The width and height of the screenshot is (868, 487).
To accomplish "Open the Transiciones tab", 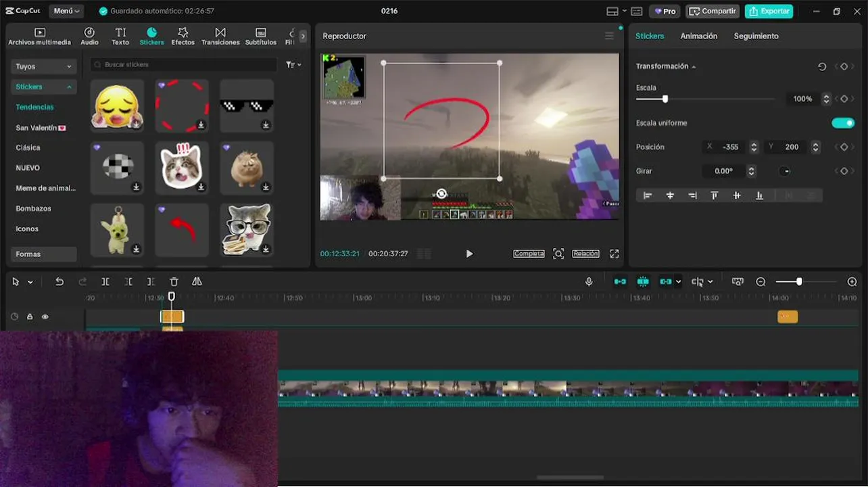I will (220, 37).
